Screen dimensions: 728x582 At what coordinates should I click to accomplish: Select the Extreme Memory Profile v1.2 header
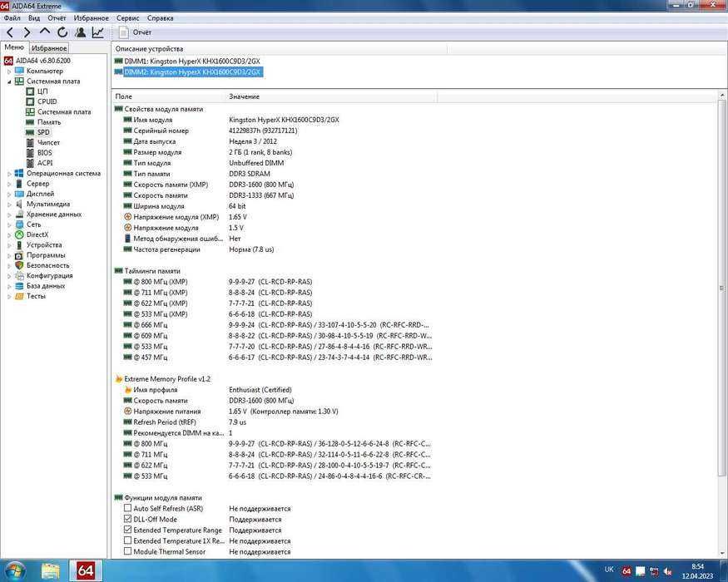tap(163, 379)
